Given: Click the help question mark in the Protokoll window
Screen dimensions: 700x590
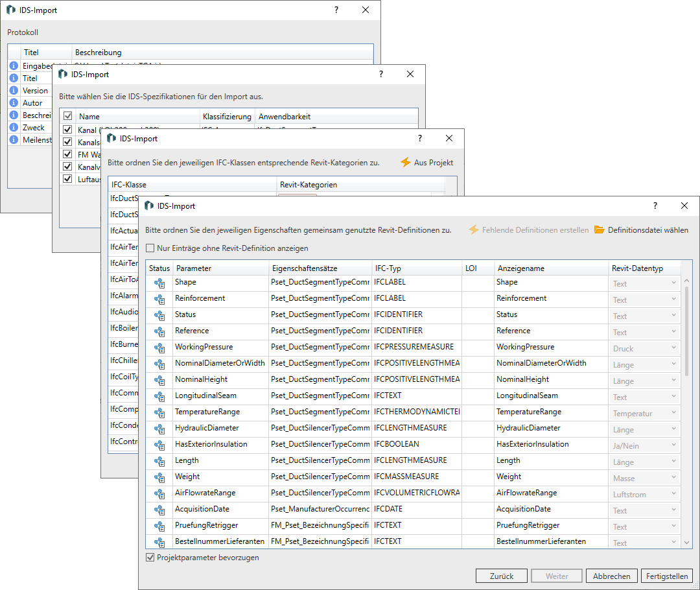Looking at the screenshot, I should tap(336, 10).
